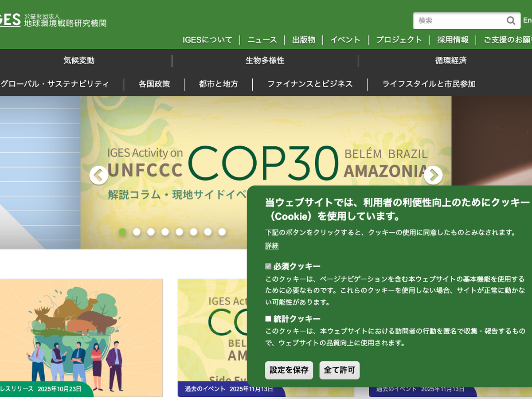
Task: Go to previous carousel slide arrow
Action: click(98, 175)
